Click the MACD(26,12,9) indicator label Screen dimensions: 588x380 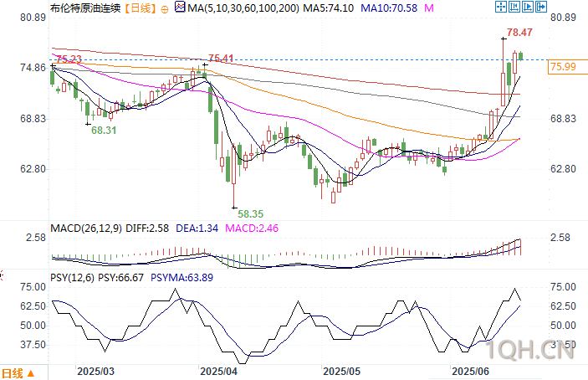click(x=86, y=228)
